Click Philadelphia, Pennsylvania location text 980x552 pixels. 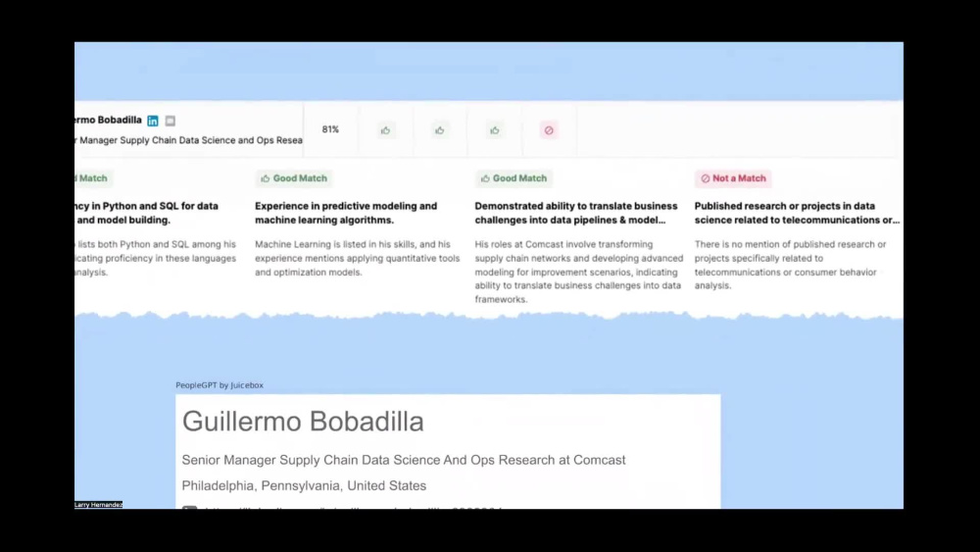(x=305, y=485)
